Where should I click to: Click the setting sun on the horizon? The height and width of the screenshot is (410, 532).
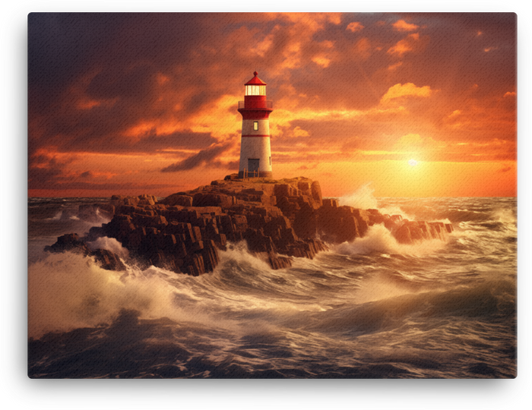413,162
